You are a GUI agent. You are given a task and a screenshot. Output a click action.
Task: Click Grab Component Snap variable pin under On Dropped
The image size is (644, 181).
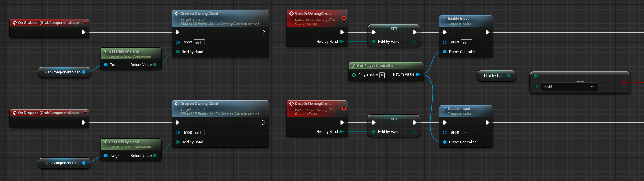84,163
